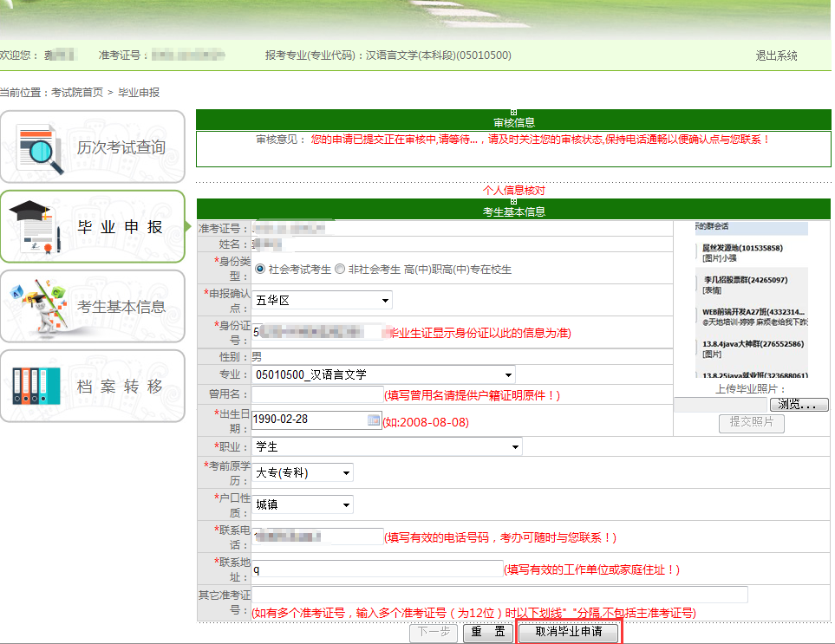Screen dimensions: 835x644
Task: Click into the 曾用名 text field
Action: 316,395
